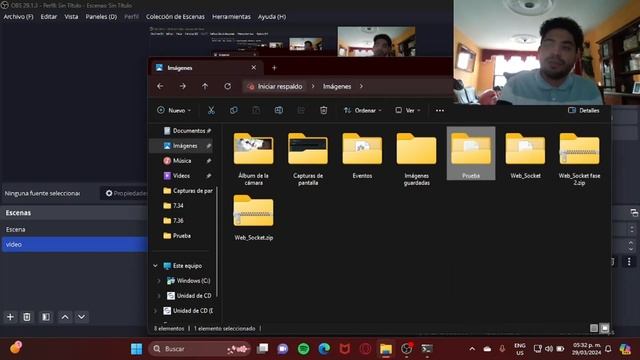Open Editar menu in OBS
Screen dimensions: 640x360
[x=49, y=17]
